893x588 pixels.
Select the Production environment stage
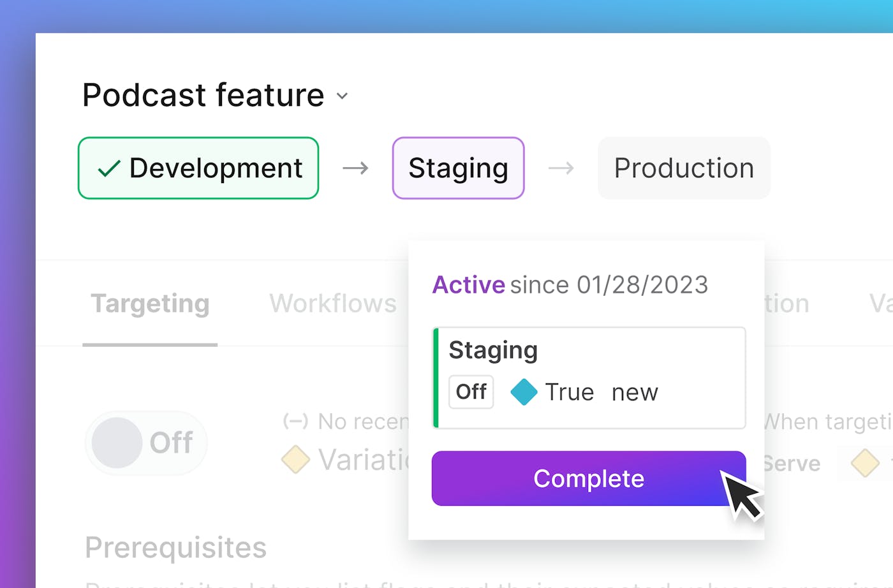pyautogui.click(x=684, y=168)
